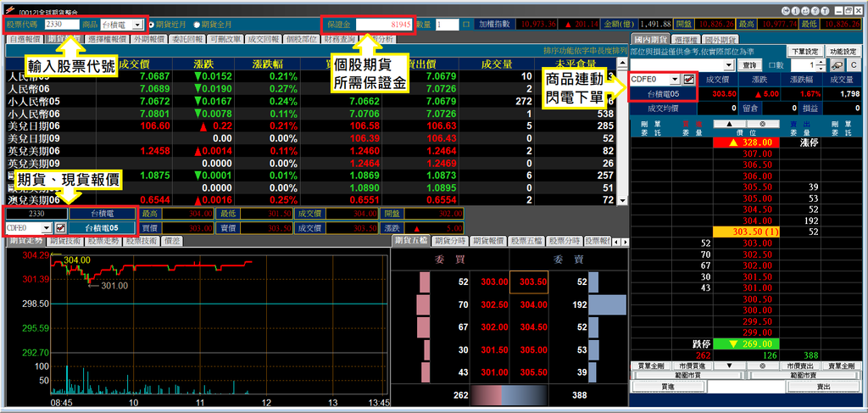This screenshot has width=868, height=413.
Task: Open the CDFE0 dropdown in order panel
Action: 674,80
